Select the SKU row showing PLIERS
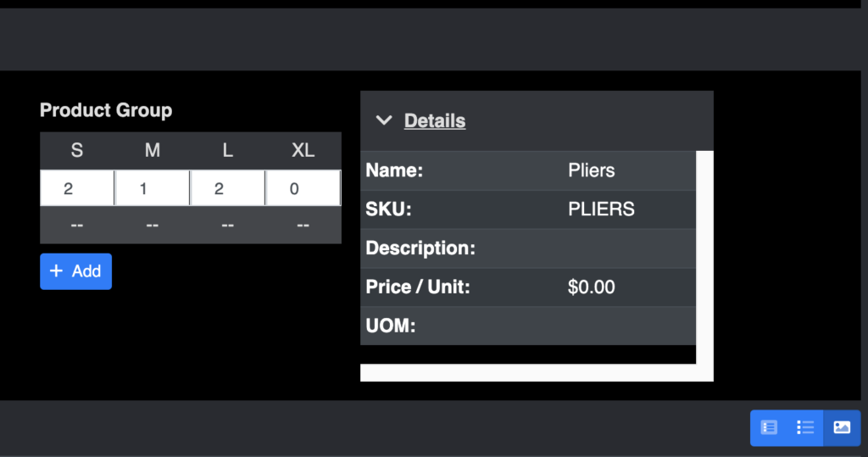This screenshot has height=457, width=868. (528, 209)
